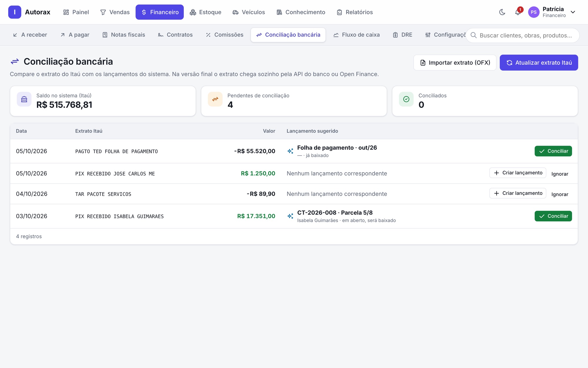Open the Configurações tab

click(445, 35)
